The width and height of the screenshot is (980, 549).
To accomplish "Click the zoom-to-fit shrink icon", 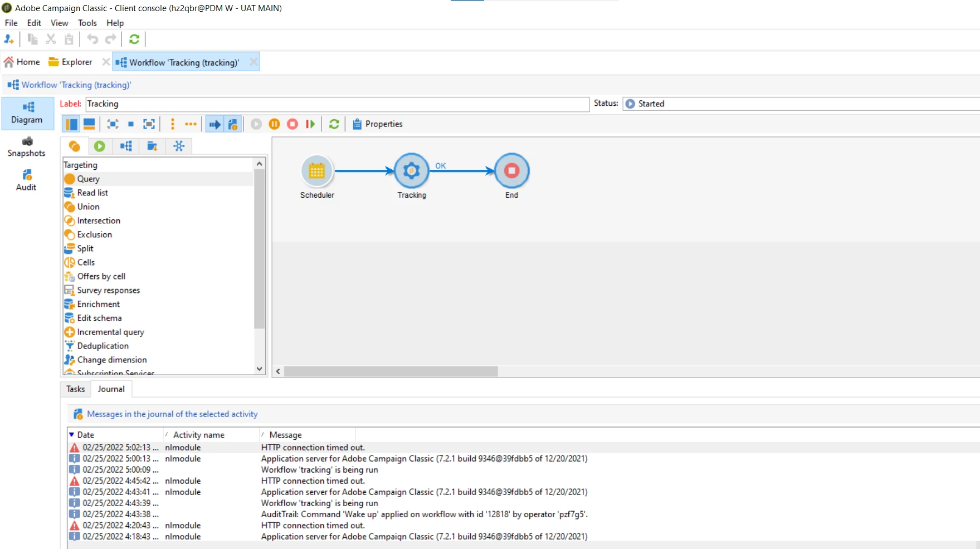I will point(113,124).
